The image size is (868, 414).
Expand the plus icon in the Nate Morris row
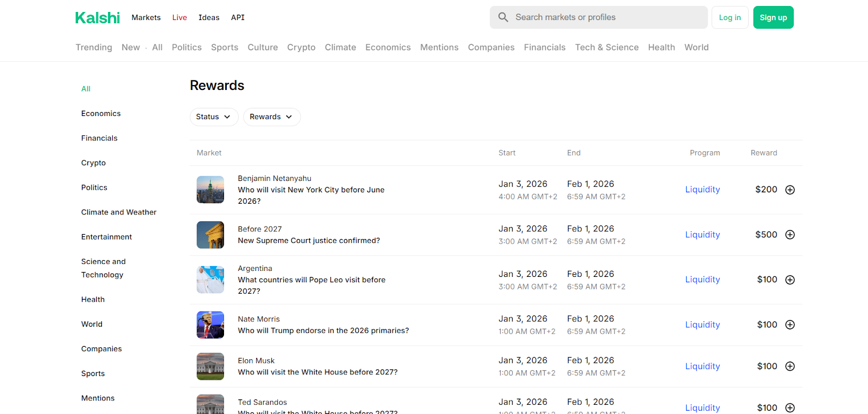tap(790, 325)
